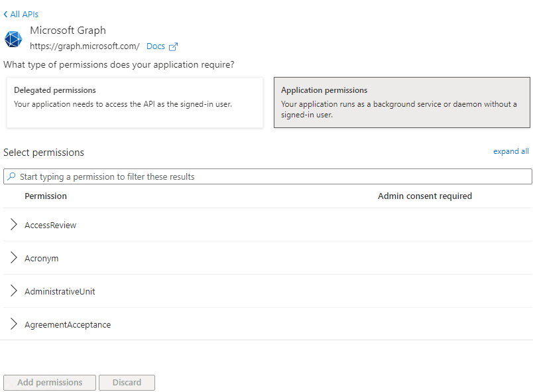This screenshot has width=533, height=392.
Task: Expand the Acronym permission group
Action: pyautogui.click(x=13, y=257)
